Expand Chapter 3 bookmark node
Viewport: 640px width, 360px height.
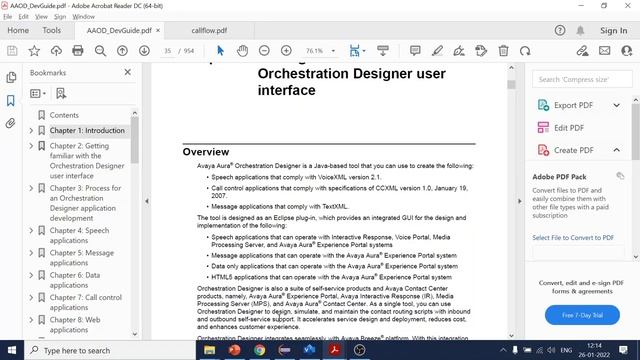pyautogui.click(x=31, y=188)
